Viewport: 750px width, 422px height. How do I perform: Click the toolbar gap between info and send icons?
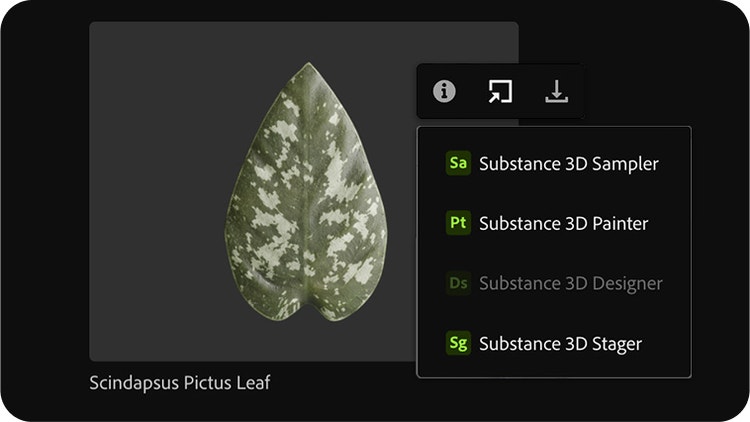(471, 92)
